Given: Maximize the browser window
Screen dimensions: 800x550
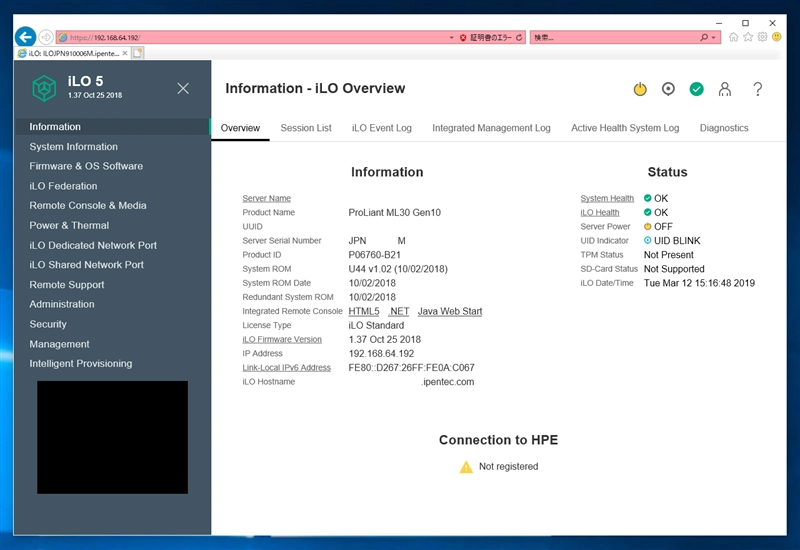Looking at the screenshot, I should (x=745, y=23).
